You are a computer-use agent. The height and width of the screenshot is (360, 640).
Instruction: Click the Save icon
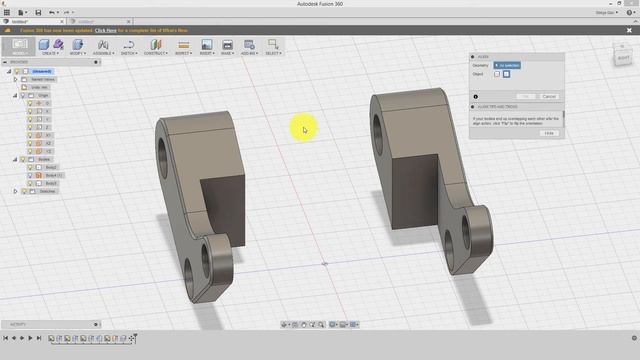tap(38, 13)
